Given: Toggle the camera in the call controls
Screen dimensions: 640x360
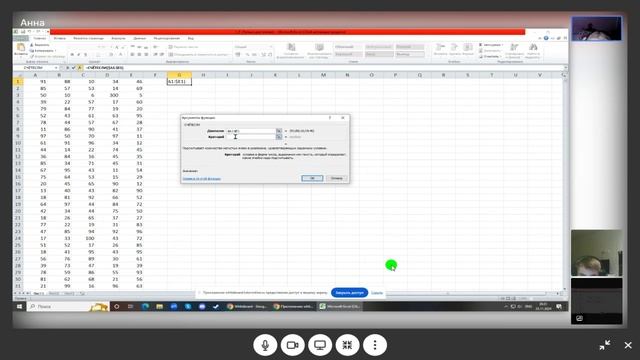Looking at the screenshot, I should pos(293,345).
